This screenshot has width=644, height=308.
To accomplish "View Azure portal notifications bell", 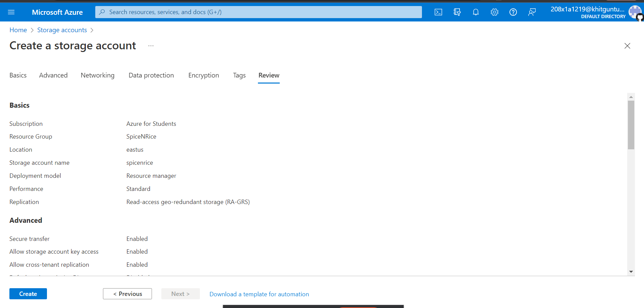I will coord(476,12).
